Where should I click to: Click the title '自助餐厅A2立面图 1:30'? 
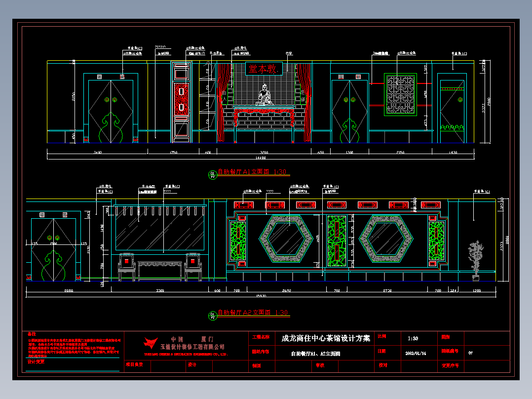pyautogui.click(x=253, y=313)
